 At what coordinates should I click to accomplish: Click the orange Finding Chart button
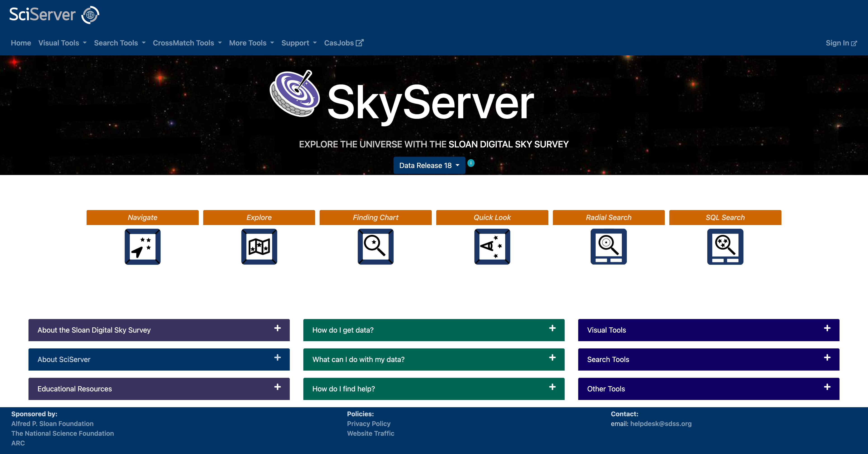(x=376, y=218)
